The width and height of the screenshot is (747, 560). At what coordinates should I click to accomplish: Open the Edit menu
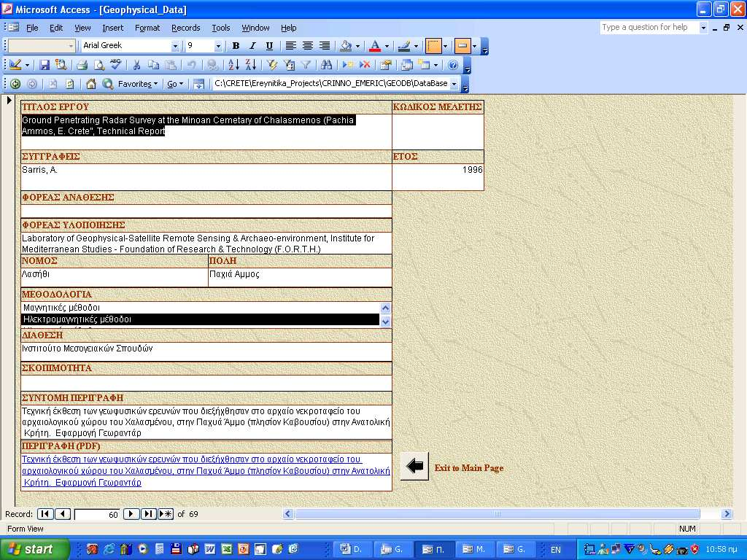point(56,28)
